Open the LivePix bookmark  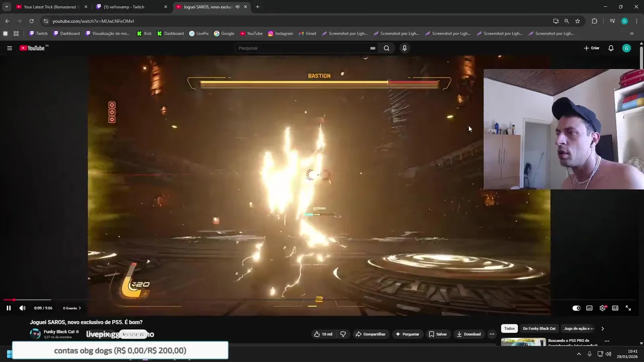pyautogui.click(x=199, y=34)
